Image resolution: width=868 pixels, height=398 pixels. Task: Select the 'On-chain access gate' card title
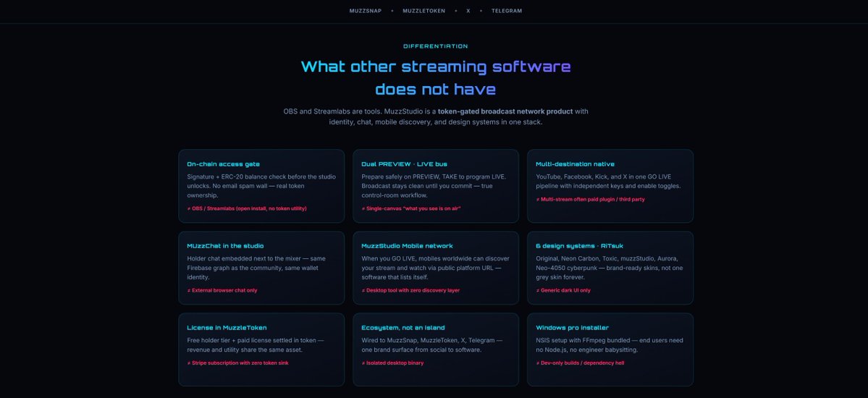click(223, 164)
